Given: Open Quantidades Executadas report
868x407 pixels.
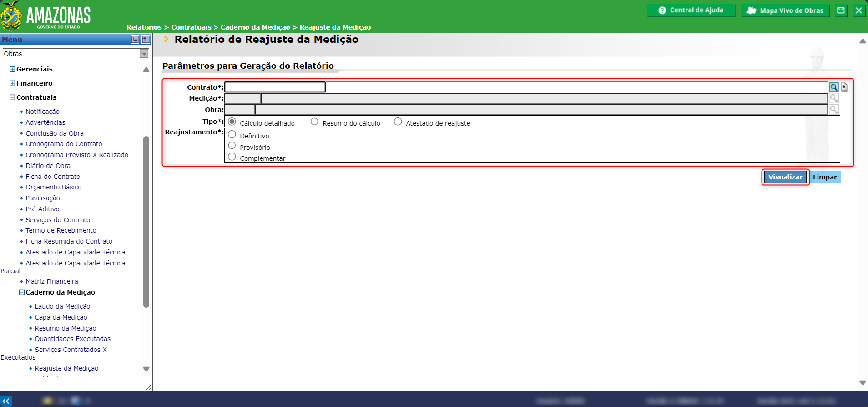Looking at the screenshot, I should (73, 339).
